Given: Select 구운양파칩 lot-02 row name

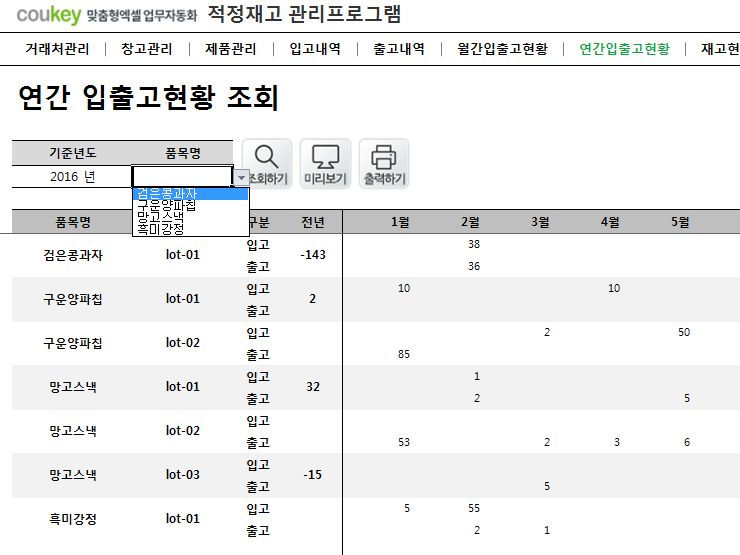Looking at the screenshot, I should (x=73, y=343).
